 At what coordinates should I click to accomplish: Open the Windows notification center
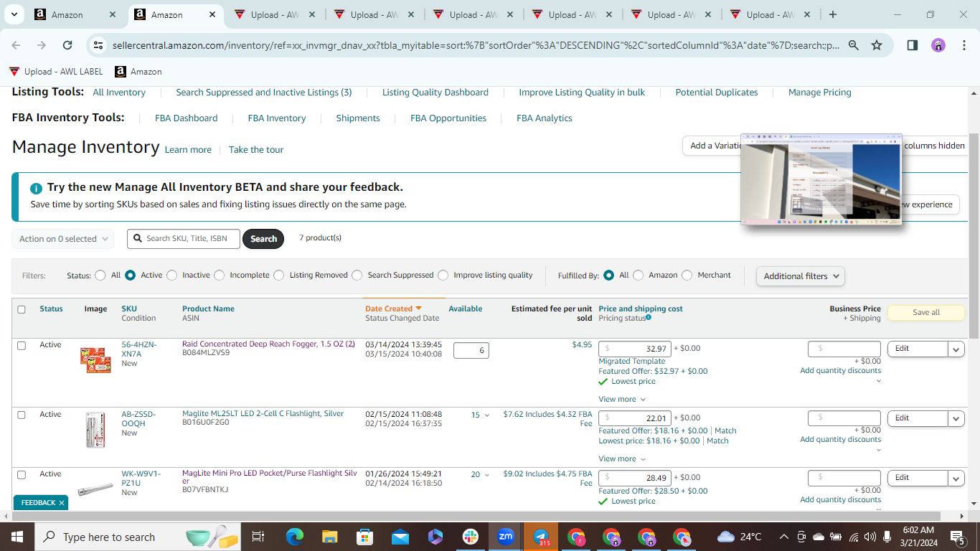[x=957, y=537]
